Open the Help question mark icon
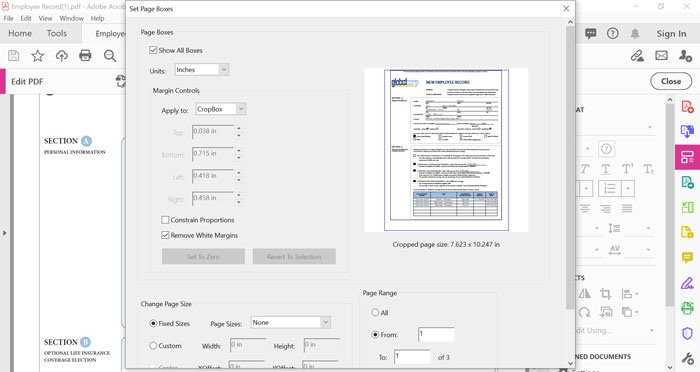This screenshot has width=700, height=372. [612, 33]
